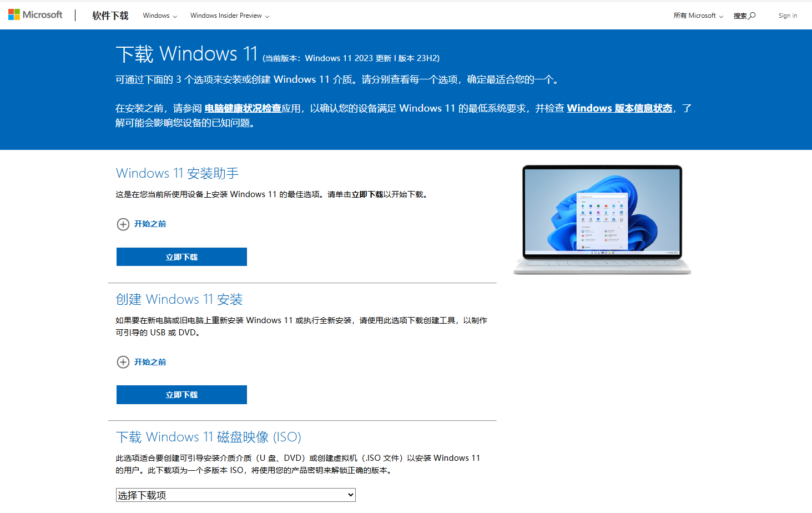Open the 选择下载项 ISO download selector
Image resolution: width=812 pixels, height=513 pixels.
[235, 495]
